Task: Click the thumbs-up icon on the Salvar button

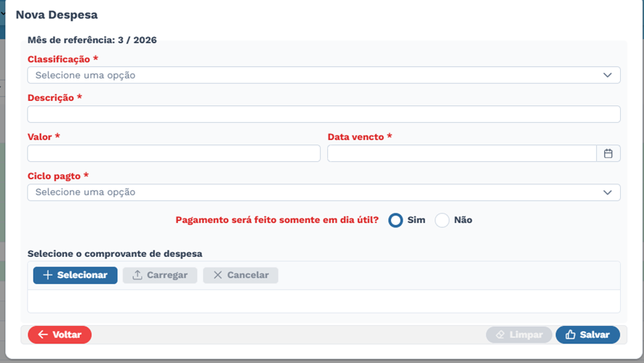Action: pos(571,335)
